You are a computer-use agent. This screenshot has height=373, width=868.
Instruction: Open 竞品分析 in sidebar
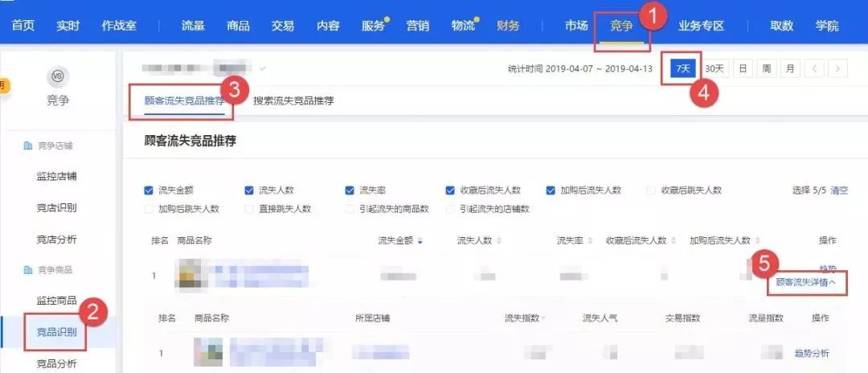pos(56,364)
